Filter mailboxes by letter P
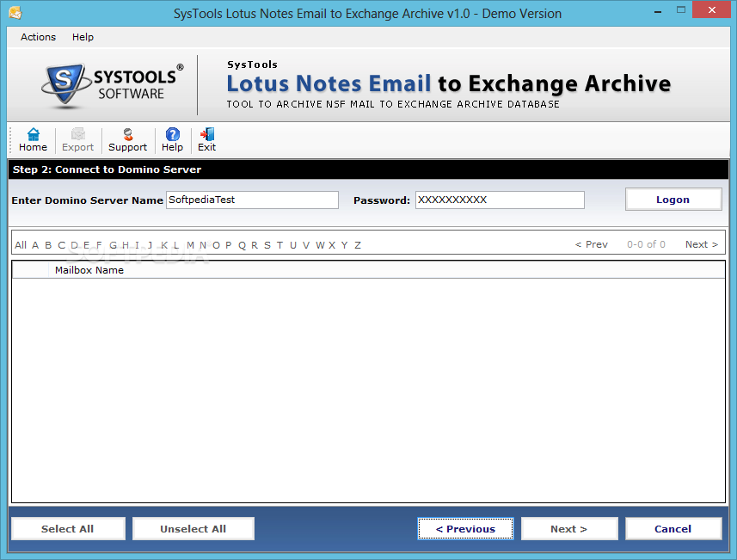Image resolution: width=737 pixels, height=560 pixels. point(229,245)
